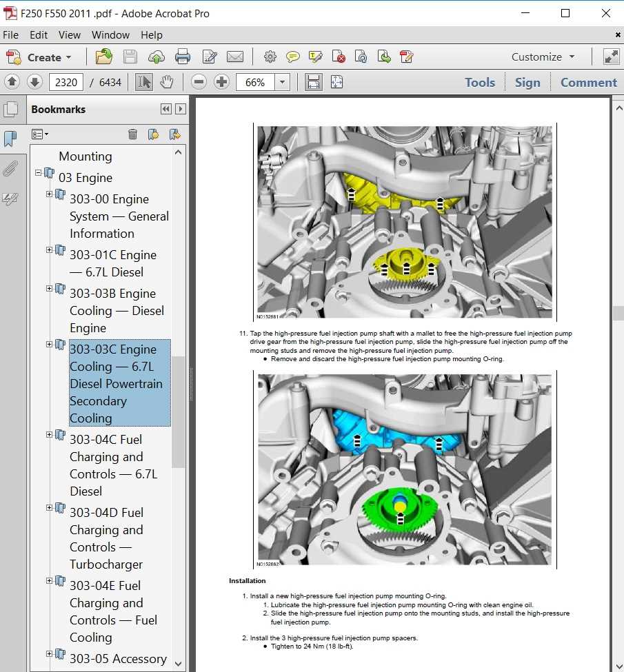Toggle read mode full-screen icon
The height and width of the screenshot is (672, 624).
click(x=611, y=57)
